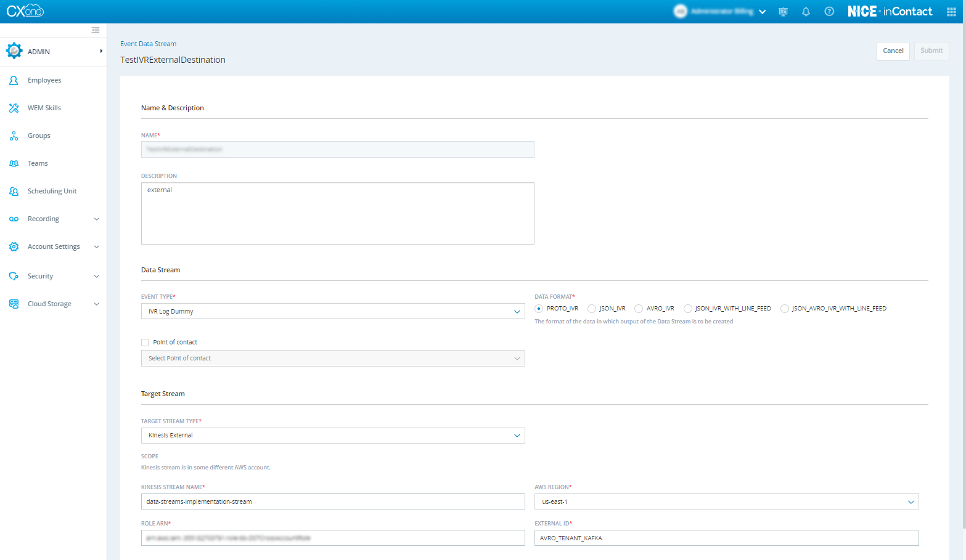This screenshot has height=560, width=966.
Task: Click the data format help text
Action: [x=634, y=322]
